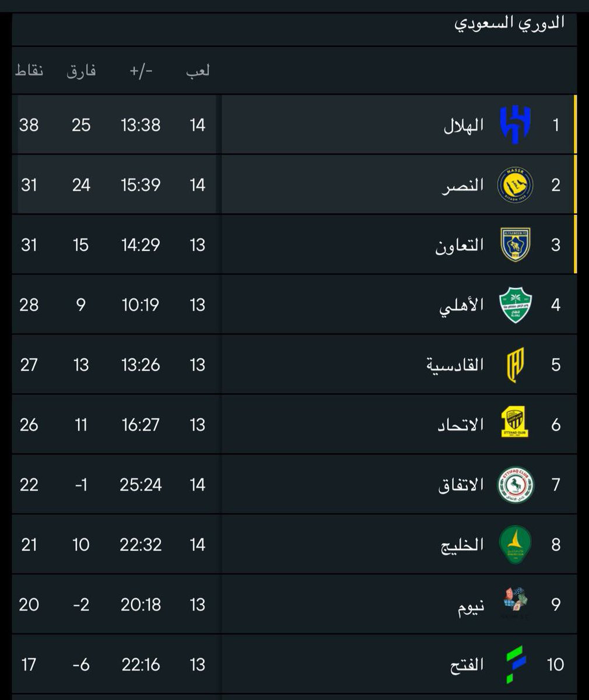Click the Al-Nassr yellow circular crest
The image size is (589, 700).
click(515, 185)
